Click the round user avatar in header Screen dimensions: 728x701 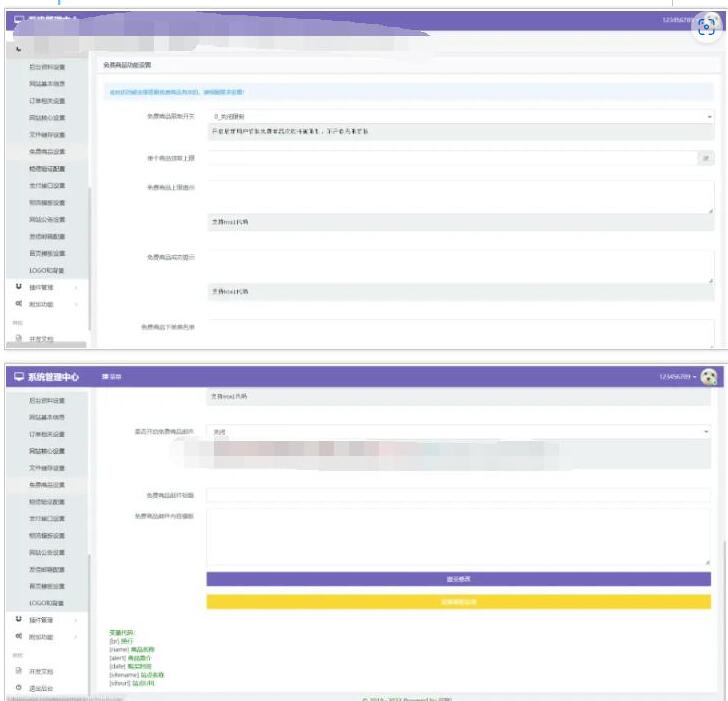[709, 377]
